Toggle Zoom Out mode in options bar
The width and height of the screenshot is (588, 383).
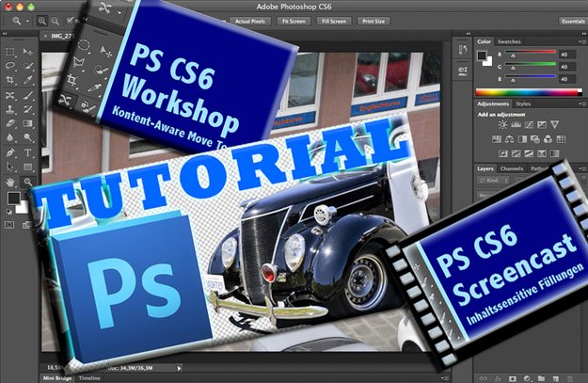(56, 21)
